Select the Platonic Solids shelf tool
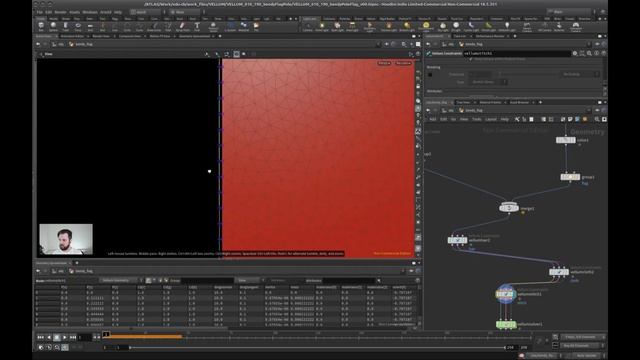The height and width of the screenshot is (360, 640). 213,27
